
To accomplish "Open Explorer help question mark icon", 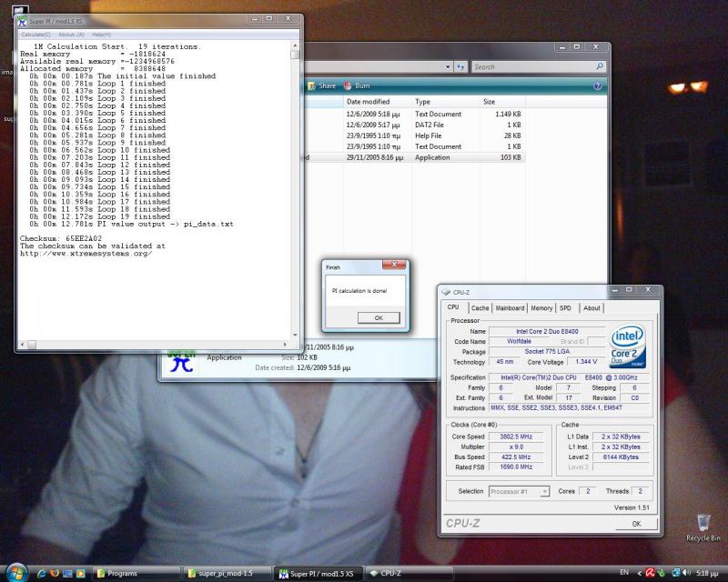I will [598, 85].
